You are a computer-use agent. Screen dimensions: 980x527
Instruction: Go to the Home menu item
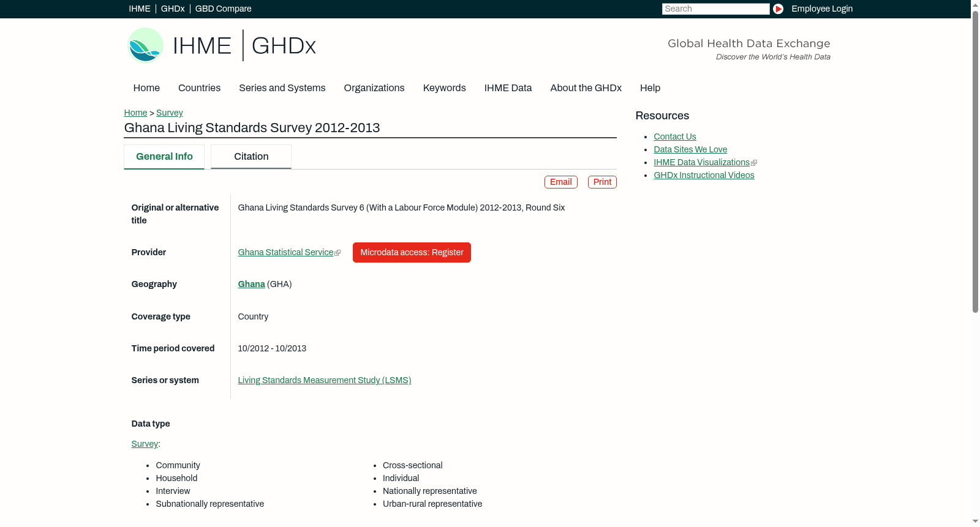(146, 88)
